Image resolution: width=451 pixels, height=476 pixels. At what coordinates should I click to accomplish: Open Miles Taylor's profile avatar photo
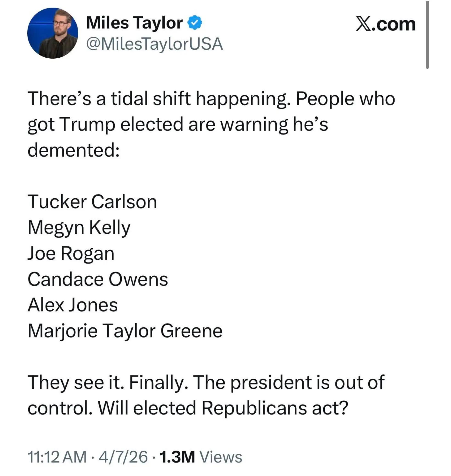point(53,33)
